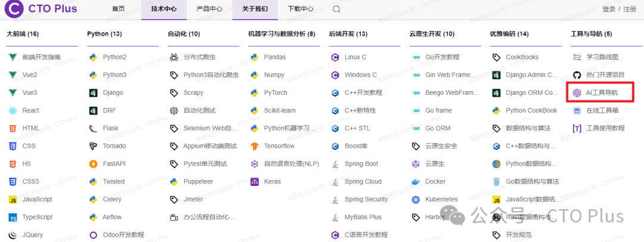The width and height of the screenshot is (644, 242).
Task: Open the Scikit-learn entry
Action: (x=280, y=110)
